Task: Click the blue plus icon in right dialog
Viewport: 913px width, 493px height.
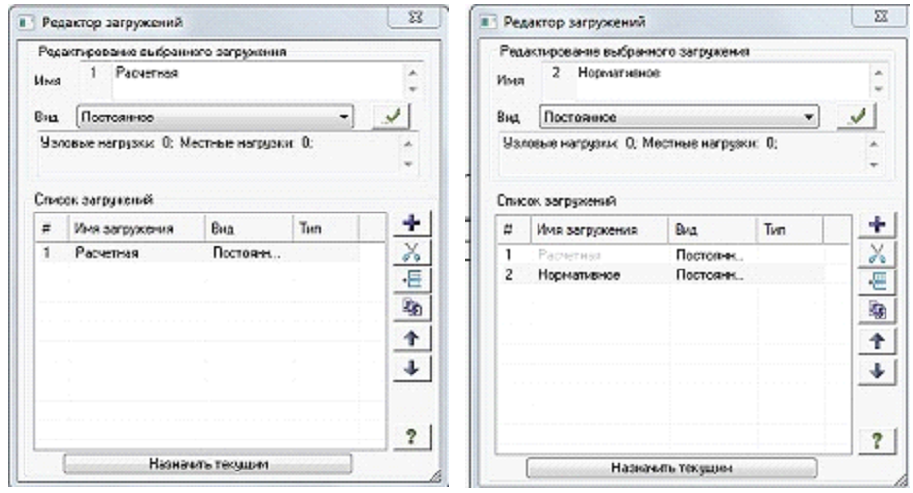Action: pyautogui.click(x=877, y=225)
